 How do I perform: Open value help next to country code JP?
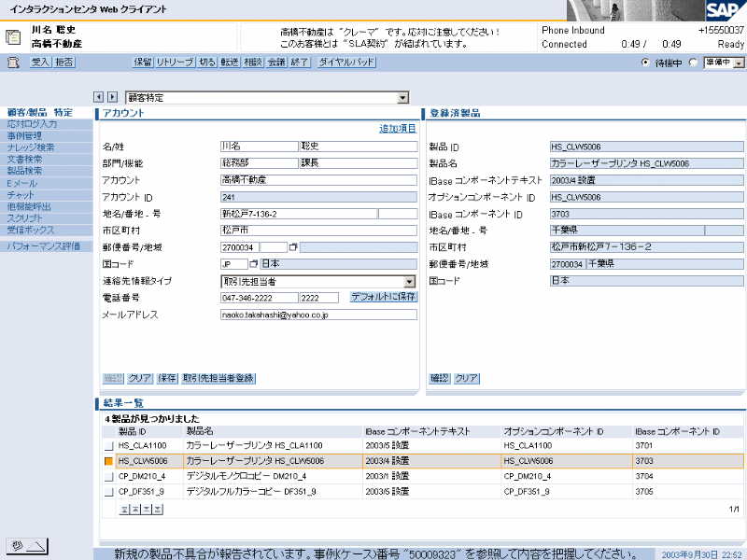[253, 264]
